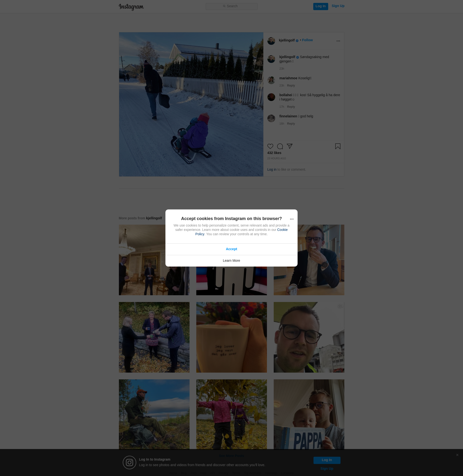The width and height of the screenshot is (463, 476).
Task: Open the sledding post photo
Action: pyautogui.click(x=191, y=104)
